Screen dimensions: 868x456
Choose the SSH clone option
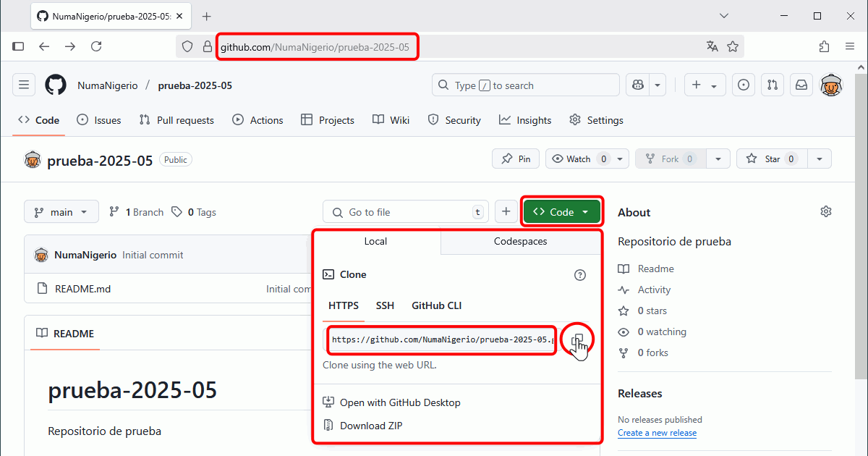pyautogui.click(x=385, y=305)
